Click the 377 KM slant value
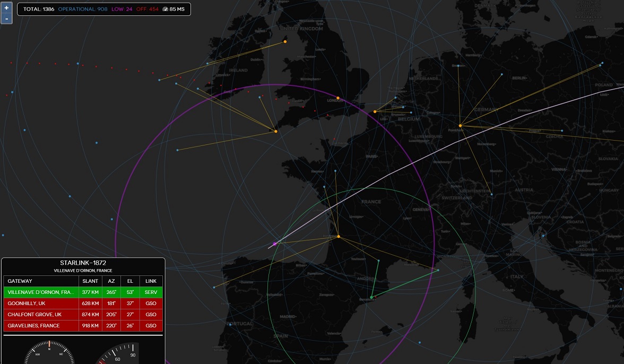Screen dimensions: 624x364 click(90, 292)
